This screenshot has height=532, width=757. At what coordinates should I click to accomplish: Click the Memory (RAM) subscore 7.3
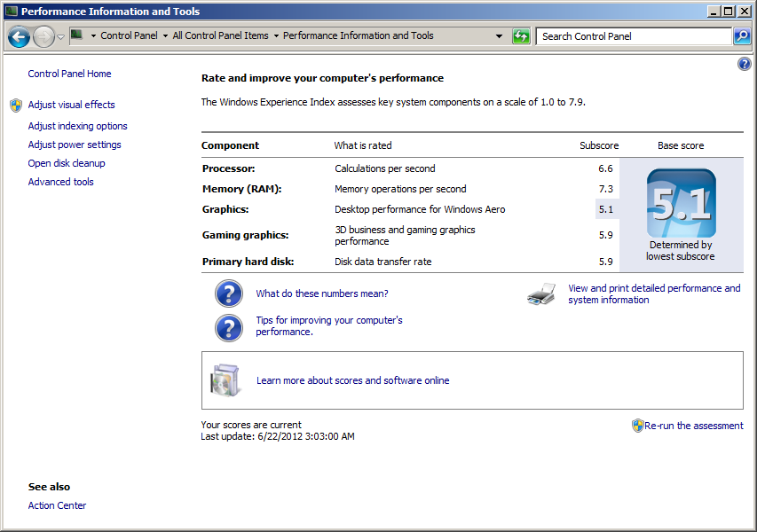pyautogui.click(x=605, y=189)
